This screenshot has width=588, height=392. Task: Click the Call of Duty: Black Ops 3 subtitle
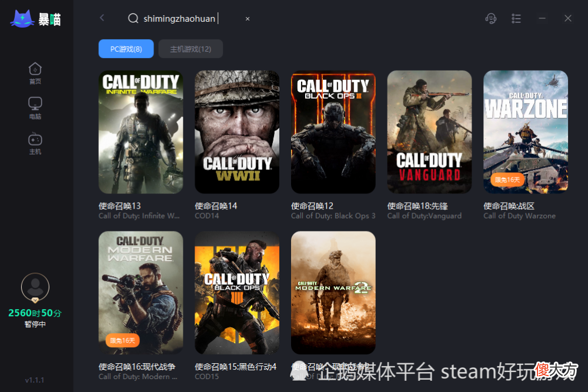tap(333, 216)
